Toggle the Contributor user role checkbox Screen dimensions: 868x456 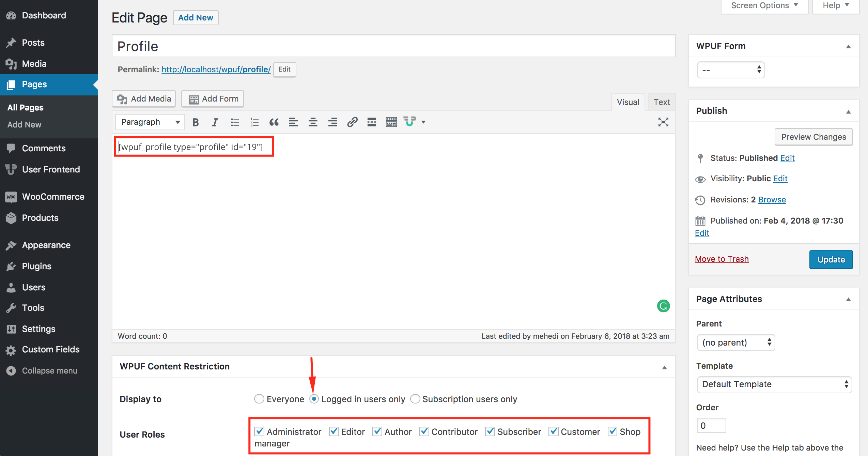[424, 431]
